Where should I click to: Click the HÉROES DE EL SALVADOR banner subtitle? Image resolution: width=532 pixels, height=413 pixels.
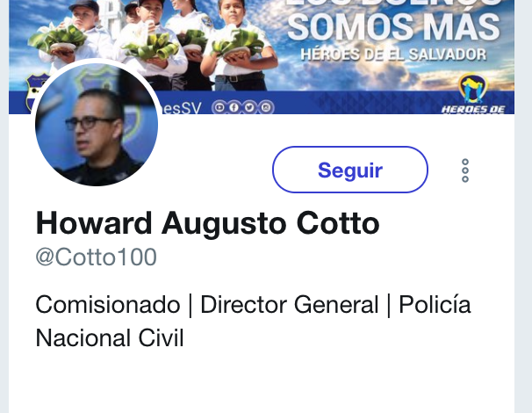pyautogui.click(x=393, y=54)
